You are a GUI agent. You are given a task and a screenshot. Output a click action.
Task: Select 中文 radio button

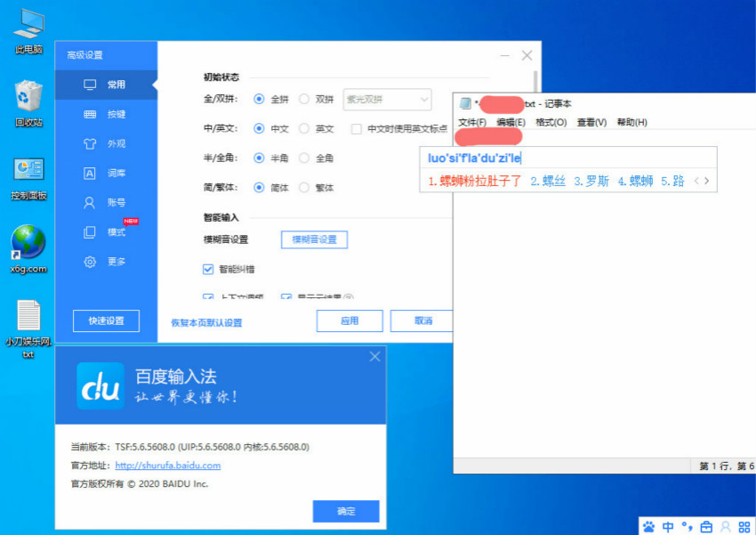click(259, 128)
